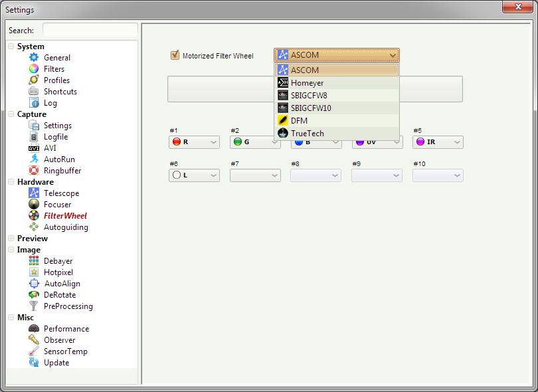Image resolution: width=538 pixels, height=392 pixels.
Task: Collapse the Hardware tree group
Action: (x=11, y=181)
